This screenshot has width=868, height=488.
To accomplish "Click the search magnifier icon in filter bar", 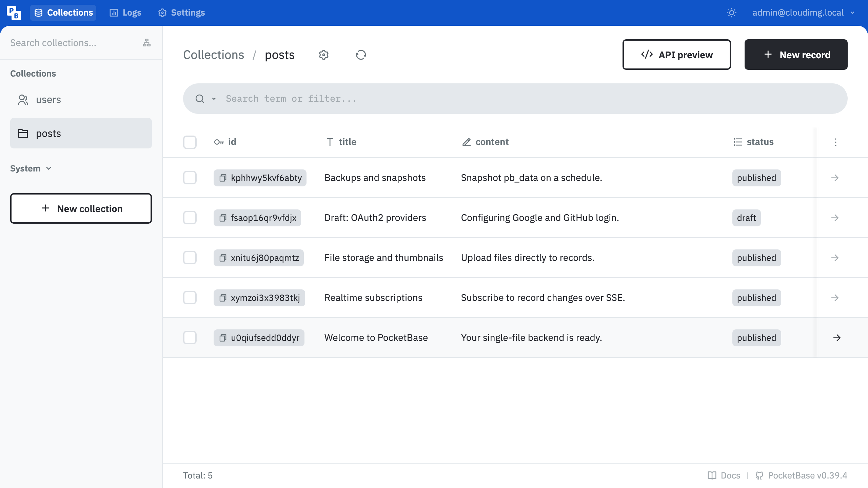I will 200,99.
